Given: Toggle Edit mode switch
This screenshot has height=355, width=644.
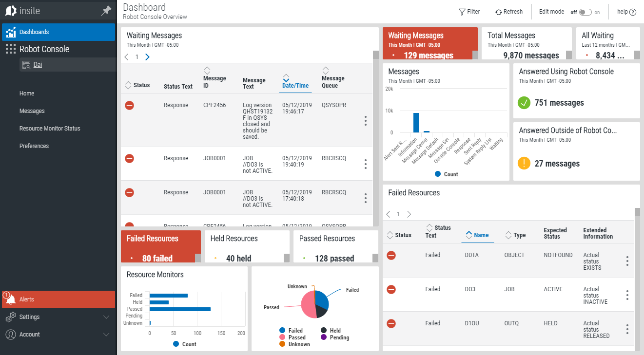Looking at the screenshot, I should coord(585,12).
